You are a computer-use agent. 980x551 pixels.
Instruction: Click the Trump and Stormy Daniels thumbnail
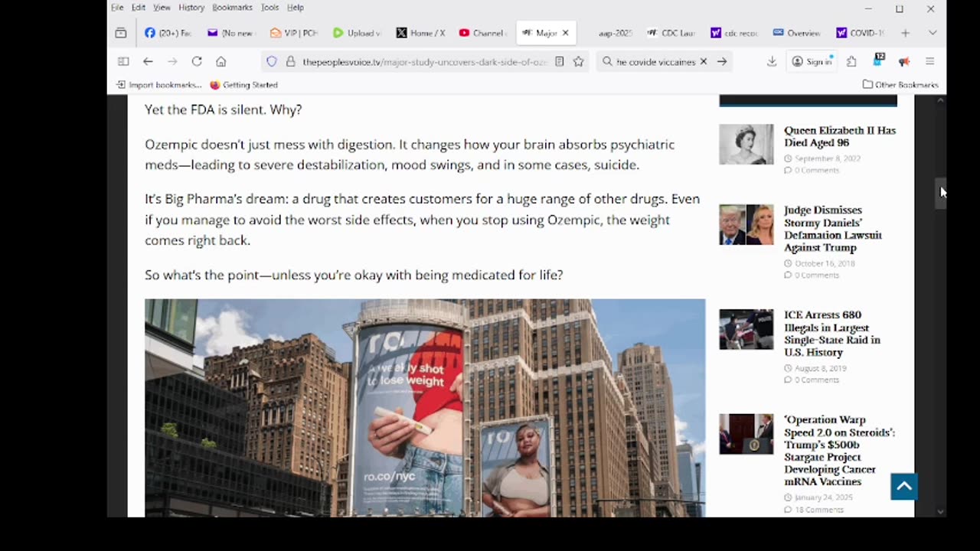coord(746,224)
